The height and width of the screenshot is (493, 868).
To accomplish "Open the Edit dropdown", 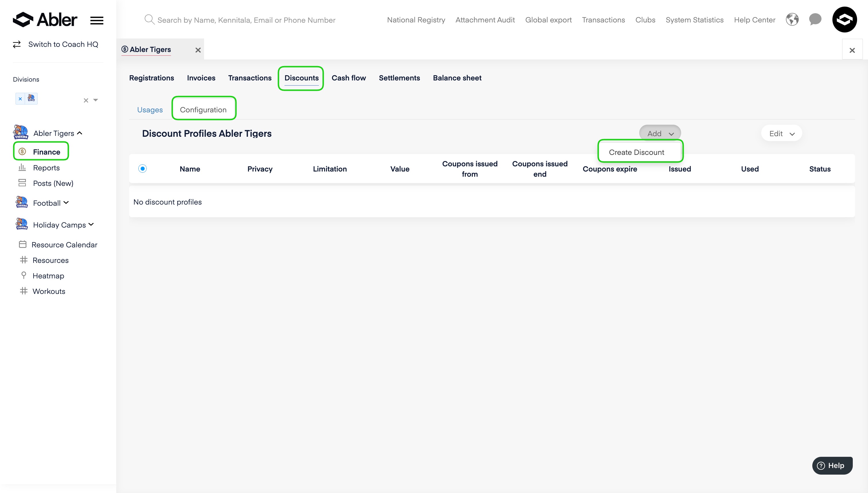I will [781, 133].
